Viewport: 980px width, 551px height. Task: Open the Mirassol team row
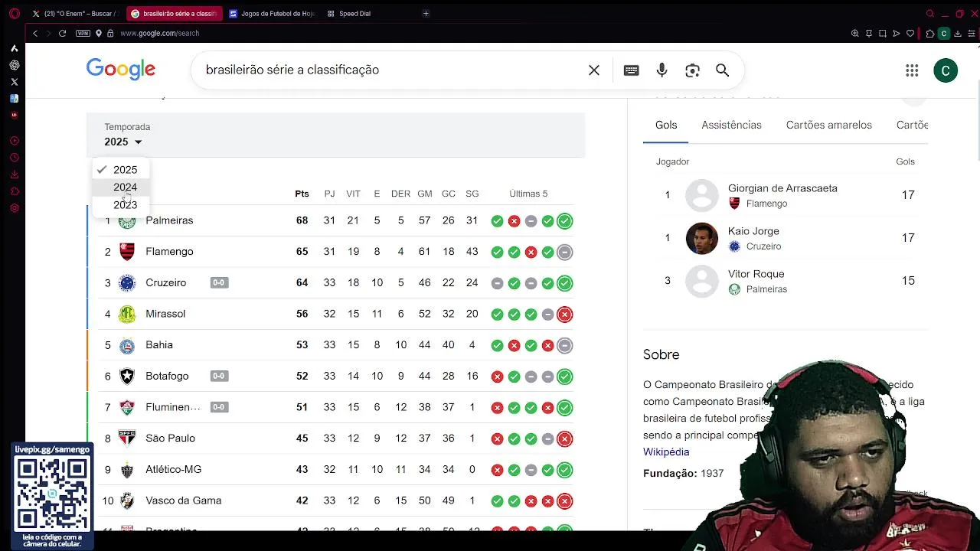pos(335,314)
